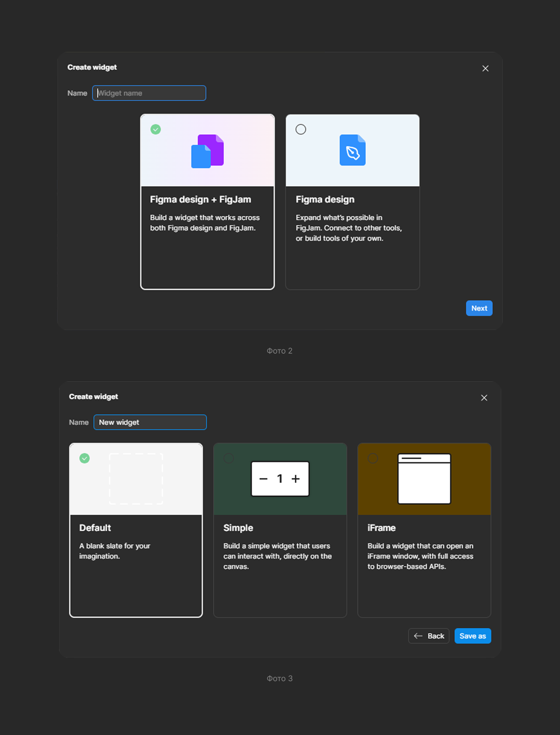Image resolution: width=560 pixels, height=735 pixels.
Task: Click the blue and purple files icon
Action: point(208,151)
